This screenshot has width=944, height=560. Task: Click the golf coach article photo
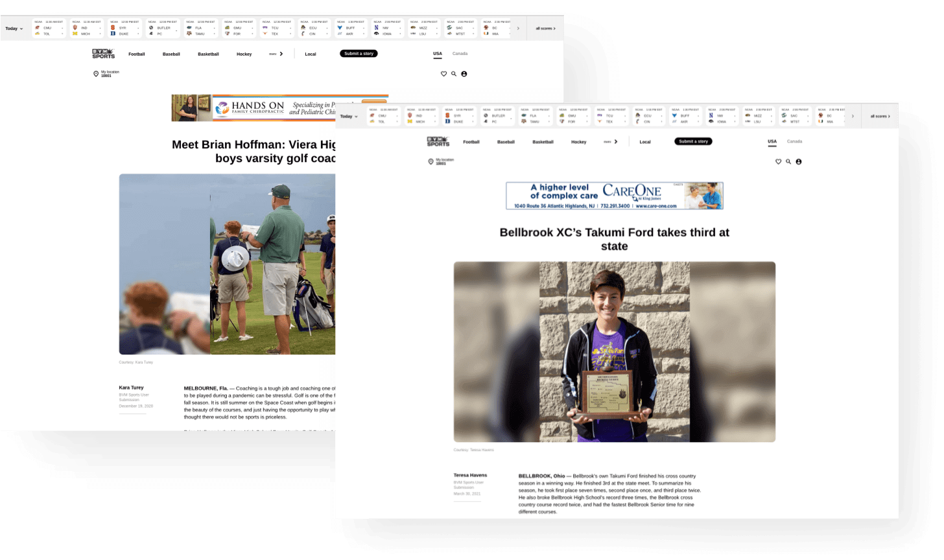tap(227, 264)
